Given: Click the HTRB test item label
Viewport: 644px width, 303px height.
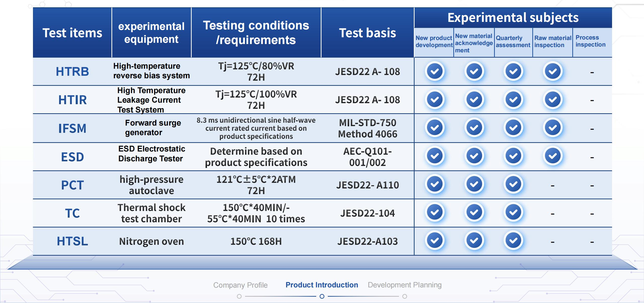Looking at the screenshot, I should click(x=72, y=71).
